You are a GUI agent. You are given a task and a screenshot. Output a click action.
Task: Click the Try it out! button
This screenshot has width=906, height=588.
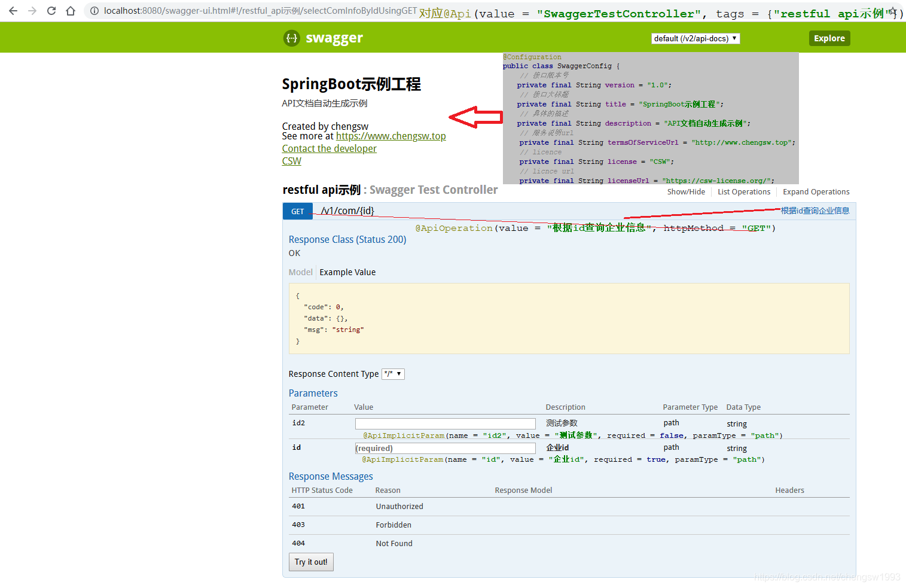[311, 562]
